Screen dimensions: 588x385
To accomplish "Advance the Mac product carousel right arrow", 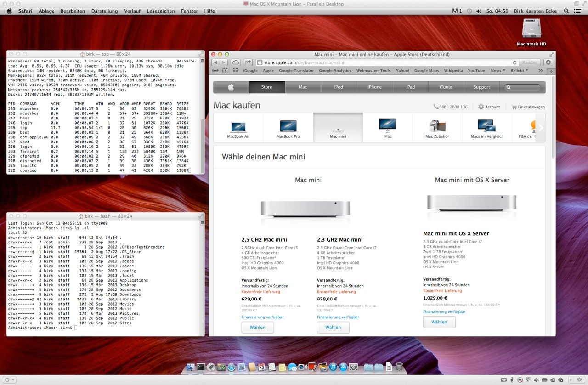I will (x=541, y=128).
